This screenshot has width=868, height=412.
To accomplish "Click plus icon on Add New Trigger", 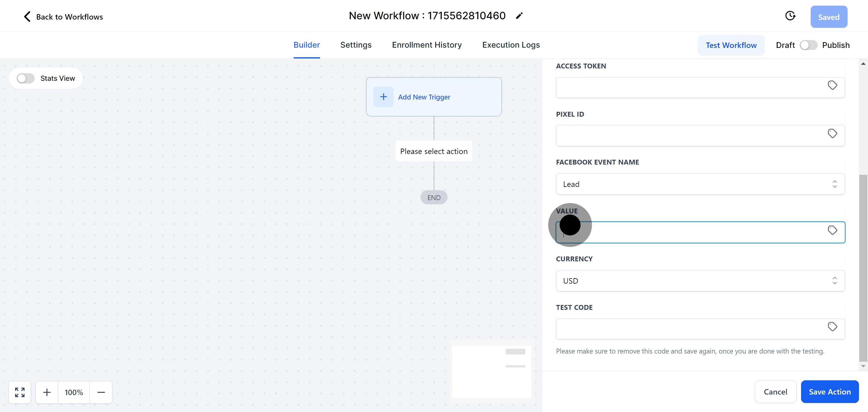I will coord(383,97).
